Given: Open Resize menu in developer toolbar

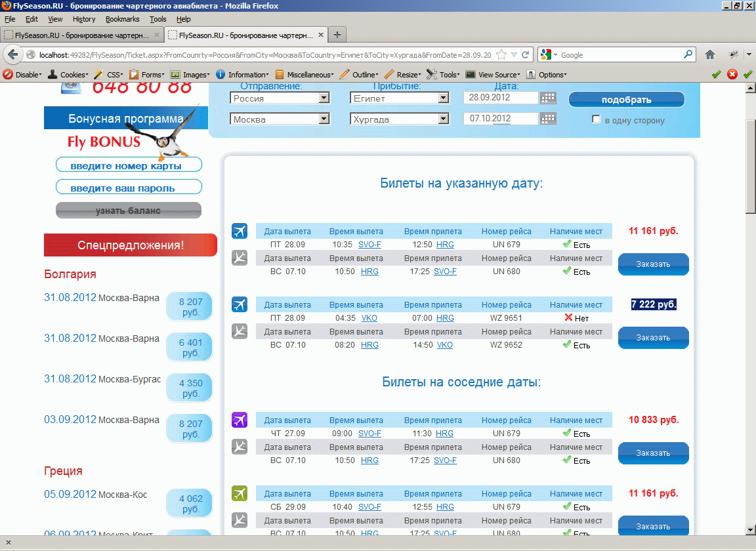Looking at the screenshot, I should [x=402, y=75].
